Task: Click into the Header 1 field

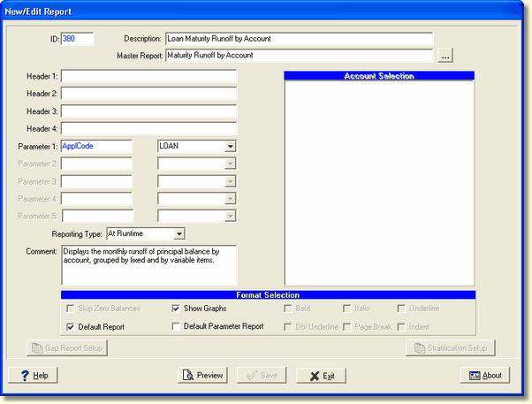Action: pos(148,76)
